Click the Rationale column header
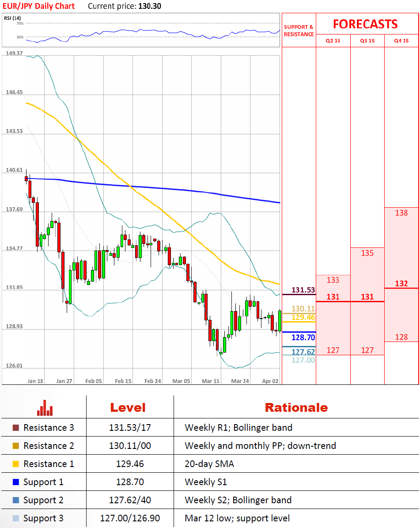Viewport: 420px width, 528px height. tap(296, 408)
